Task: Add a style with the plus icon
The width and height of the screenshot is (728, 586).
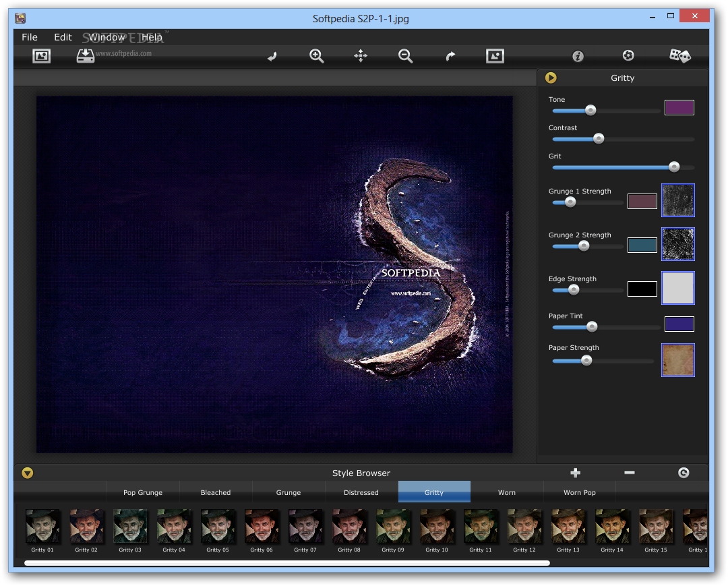Action: pos(575,473)
